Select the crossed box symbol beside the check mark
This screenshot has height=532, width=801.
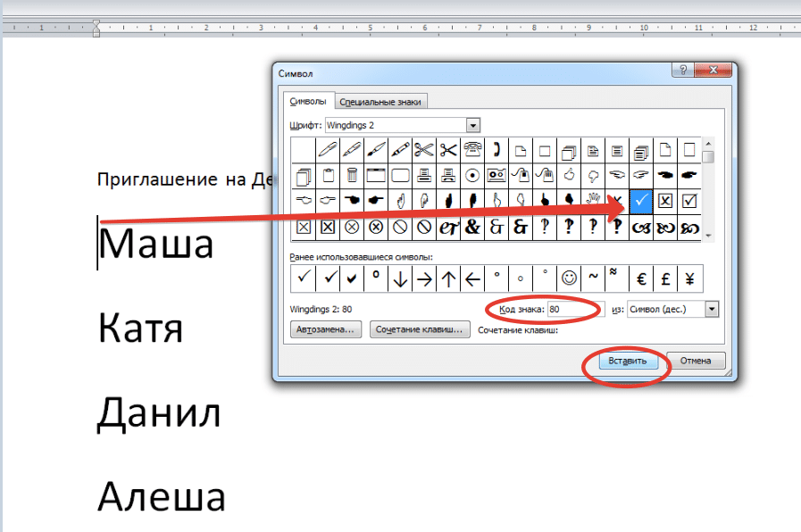pyautogui.click(x=665, y=201)
